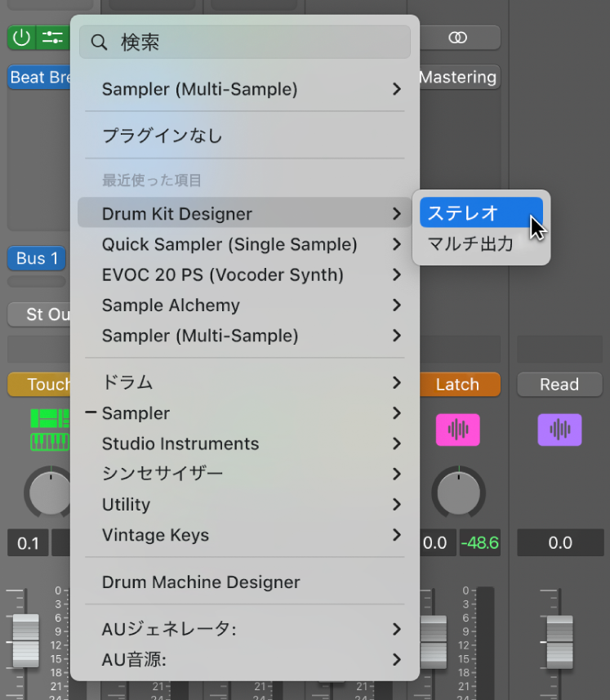610x700 pixels.
Task: Enable Latch automation mode
Action: point(460,384)
